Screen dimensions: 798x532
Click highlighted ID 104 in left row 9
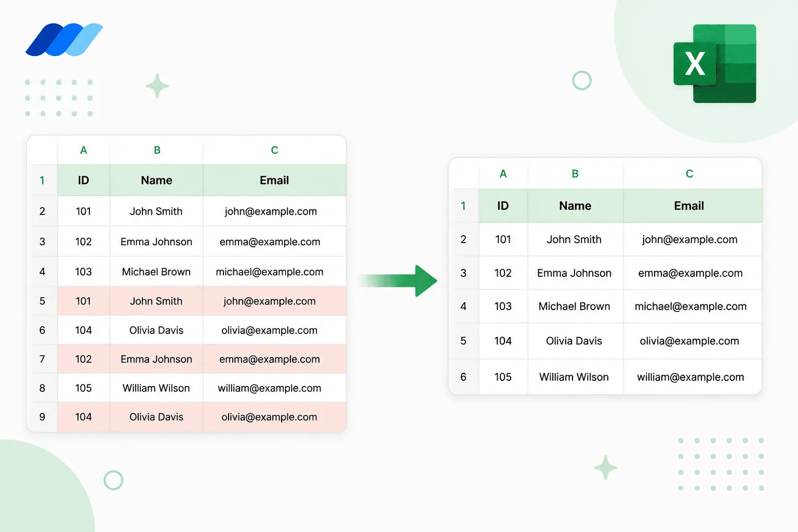[84, 417]
